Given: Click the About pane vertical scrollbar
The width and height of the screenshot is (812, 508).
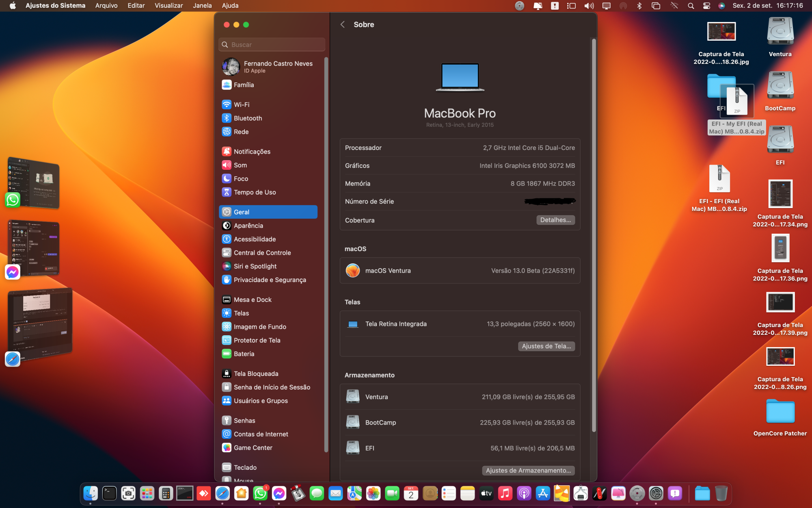Looking at the screenshot, I should (x=594, y=236).
